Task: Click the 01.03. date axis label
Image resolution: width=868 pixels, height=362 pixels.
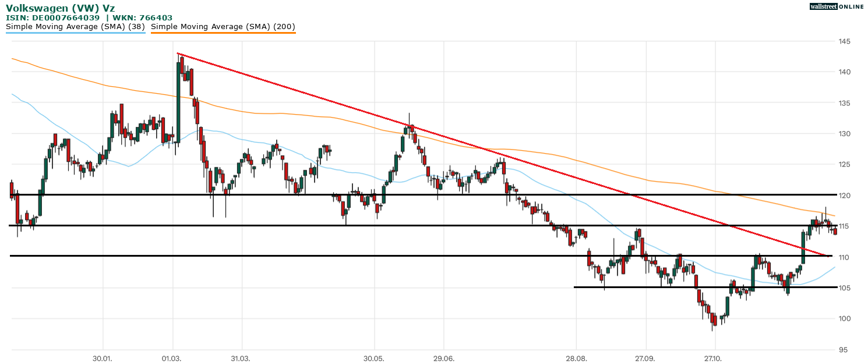Action: click(172, 358)
